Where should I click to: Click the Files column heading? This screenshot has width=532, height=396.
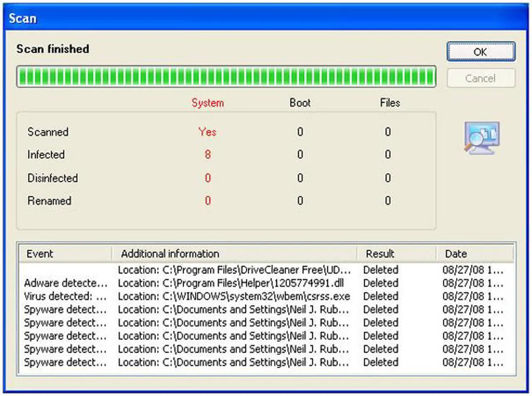click(390, 103)
